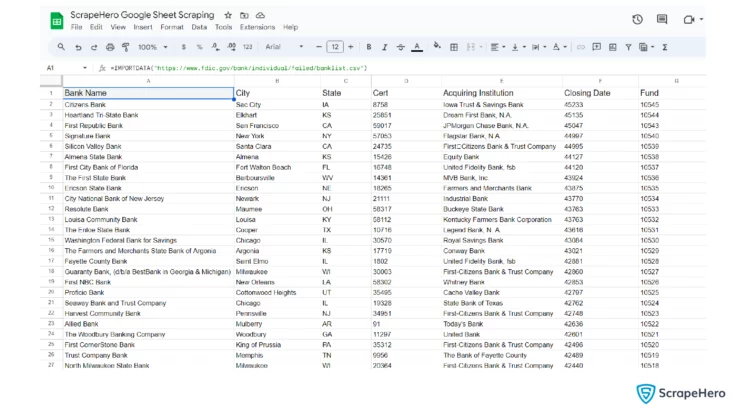Select the 'Closing Date' header cell
The height and width of the screenshot is (413, 744).
coord(600,93)
